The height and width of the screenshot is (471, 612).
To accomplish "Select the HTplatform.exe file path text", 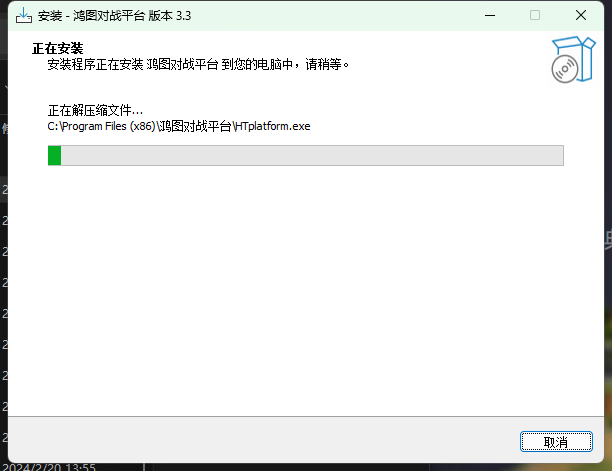I will [179, 126].
